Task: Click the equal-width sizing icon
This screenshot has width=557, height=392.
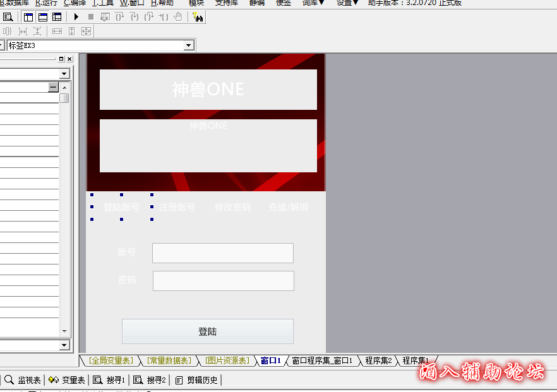Action: coord(57,31)
